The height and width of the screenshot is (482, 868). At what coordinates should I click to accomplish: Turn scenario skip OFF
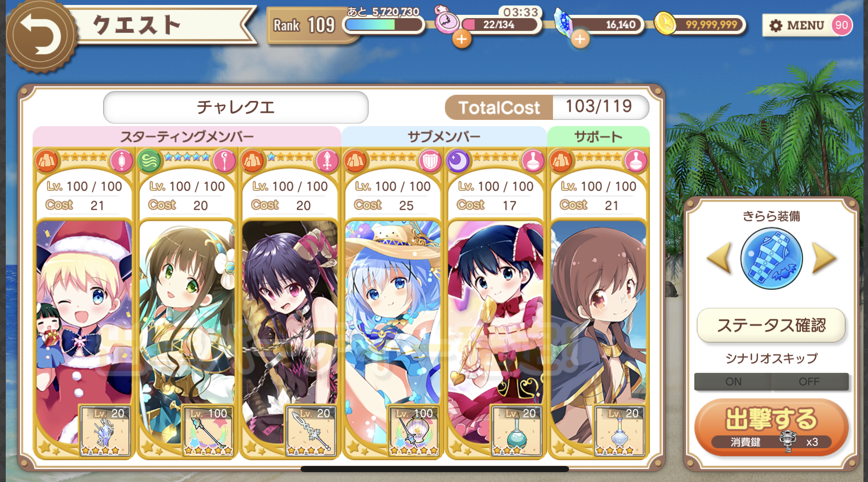pos(809,381)
